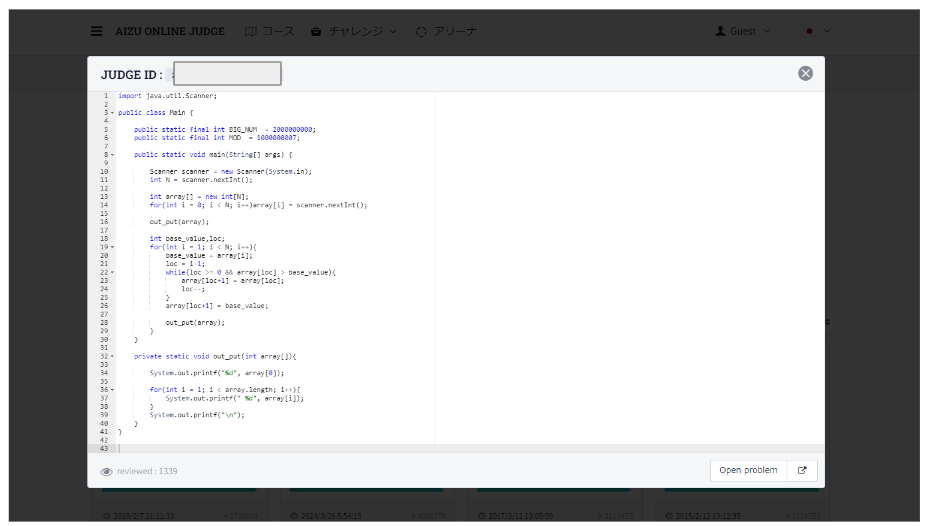The height and width of the screenshot is (526, 930).
Task: Click line number 10 in gutter
Action: [x=104, y=171]
